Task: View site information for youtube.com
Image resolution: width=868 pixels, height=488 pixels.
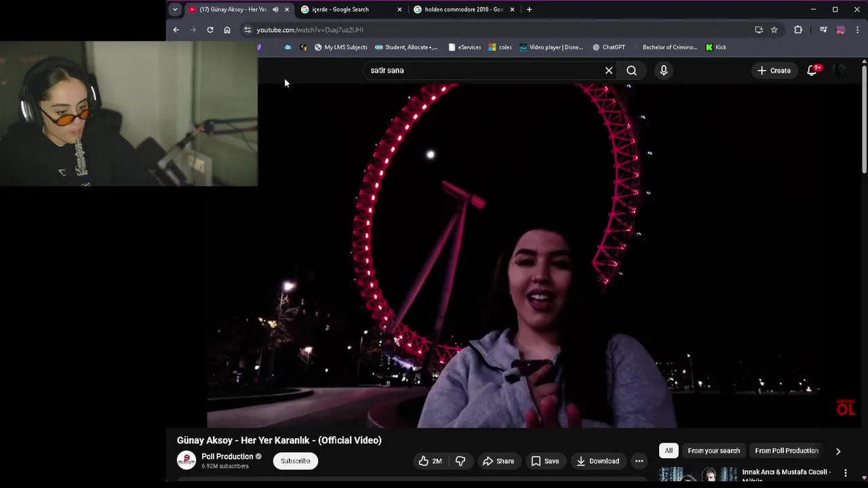Action: tap(248, 30)
